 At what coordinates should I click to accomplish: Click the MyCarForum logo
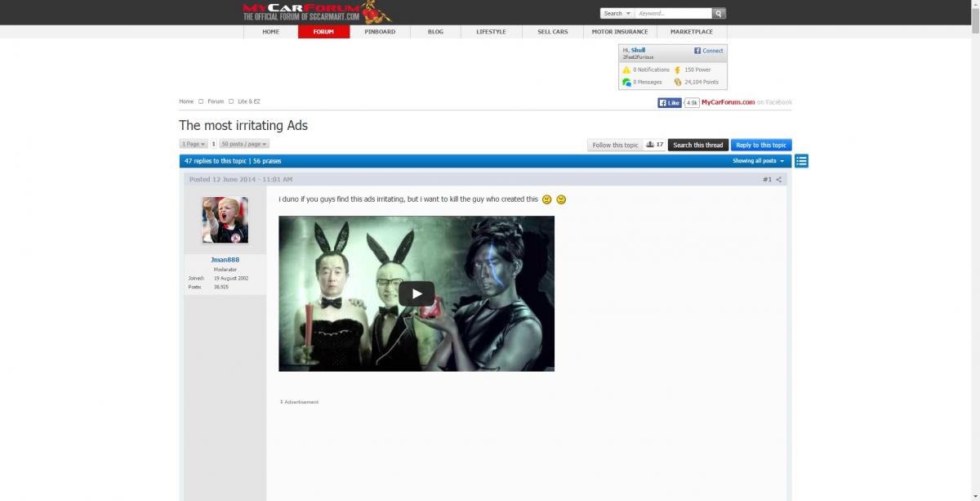(317, 11)
